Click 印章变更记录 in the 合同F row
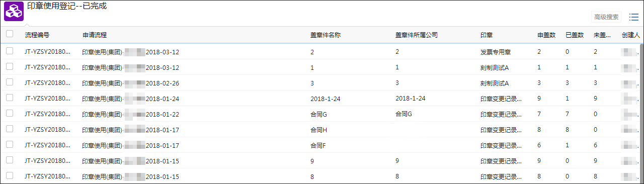Viewport: 644px width, 184px height. coord(501,146)
